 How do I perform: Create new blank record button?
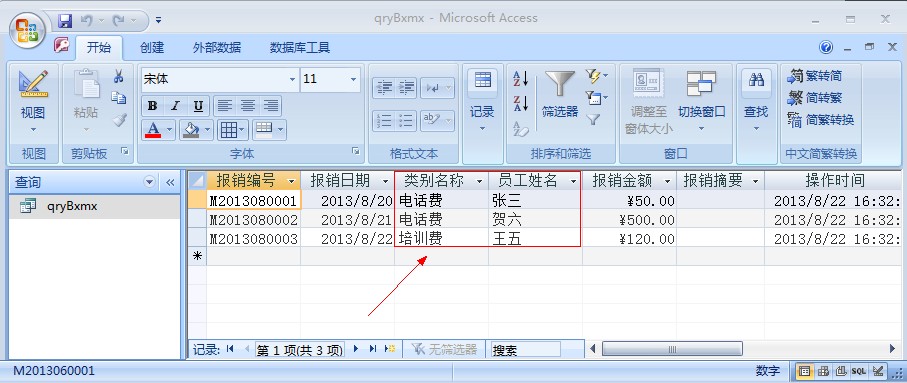tap(390, 349)
